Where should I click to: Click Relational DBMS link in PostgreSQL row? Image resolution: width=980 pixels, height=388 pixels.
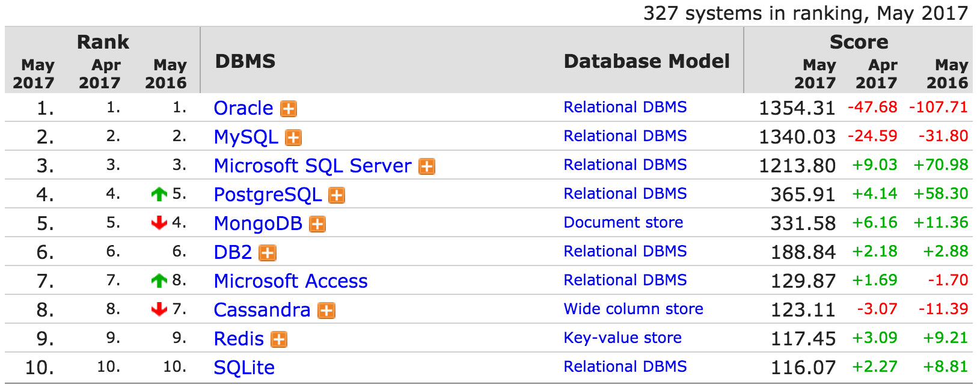[625, 193]
